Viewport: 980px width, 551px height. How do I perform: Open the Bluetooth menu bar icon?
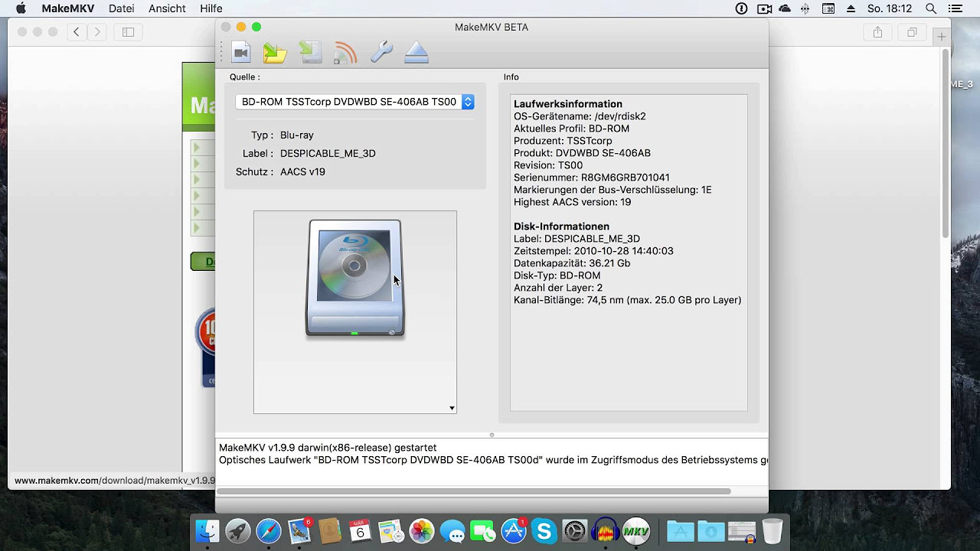[x=805, y=8]
